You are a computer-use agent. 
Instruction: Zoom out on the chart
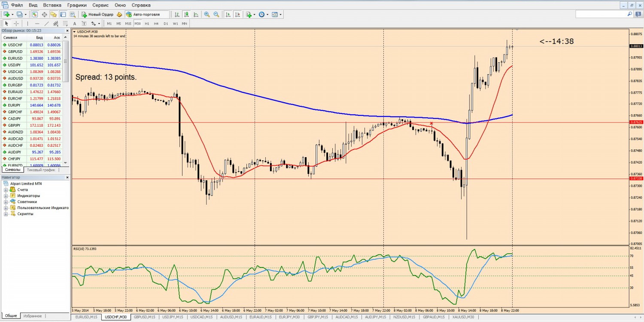pyautogui.click(x=216, y=14)
